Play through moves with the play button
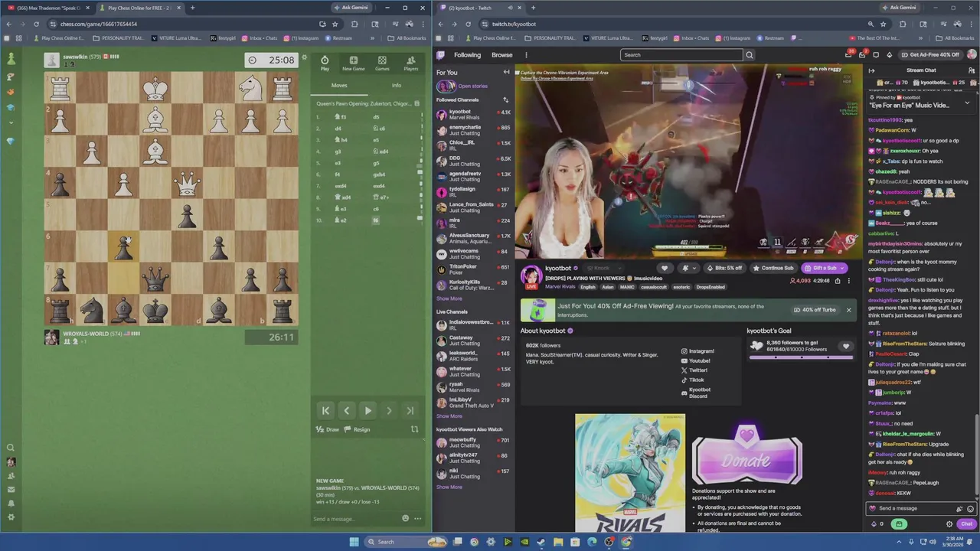This screenshot has height=551, width=980. (x=367, y=411)
